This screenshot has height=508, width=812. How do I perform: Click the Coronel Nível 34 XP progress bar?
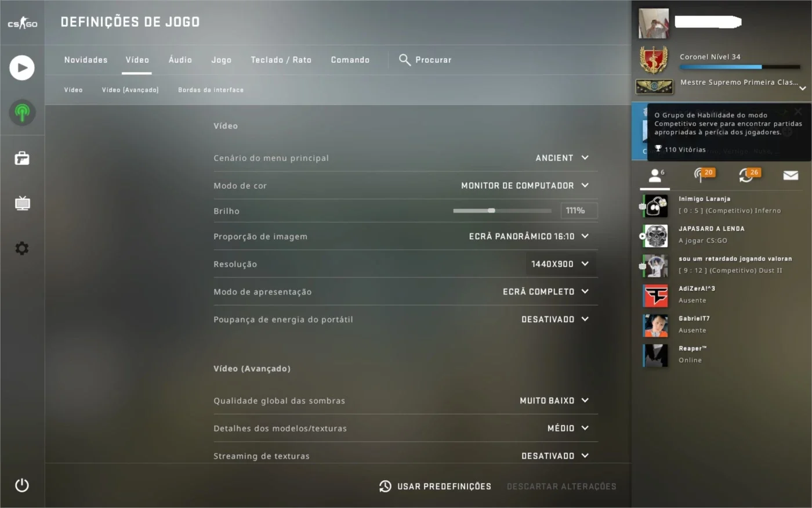739,67
